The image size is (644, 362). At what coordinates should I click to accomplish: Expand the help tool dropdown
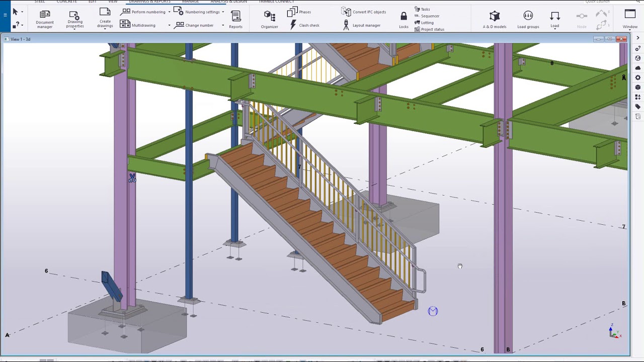[x=22, y=25]
